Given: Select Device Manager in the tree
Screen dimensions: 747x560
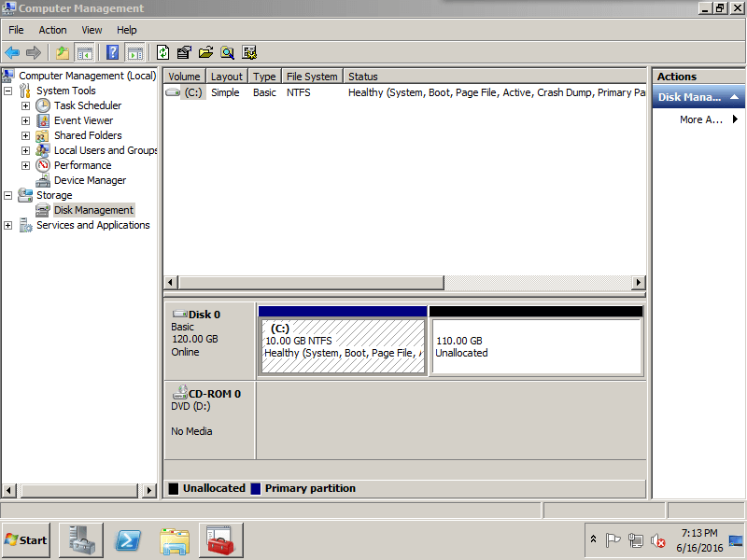Looking at the screenshot, I should pos(90,180).
